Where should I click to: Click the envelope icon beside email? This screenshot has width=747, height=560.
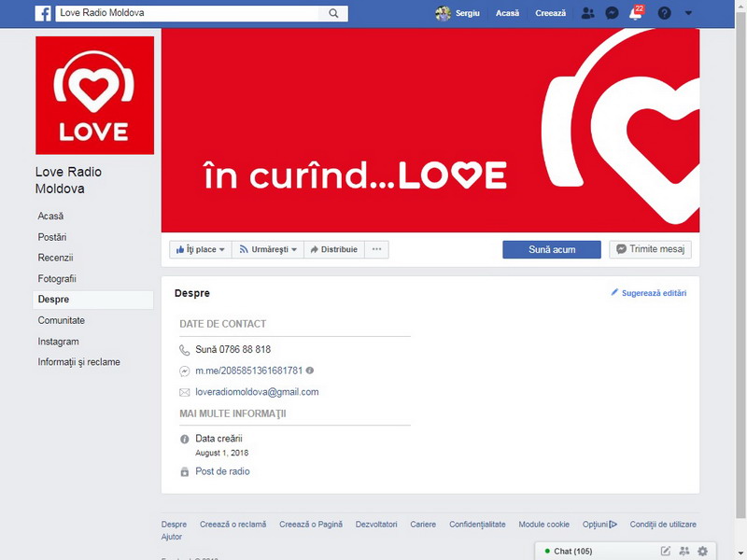184,392
